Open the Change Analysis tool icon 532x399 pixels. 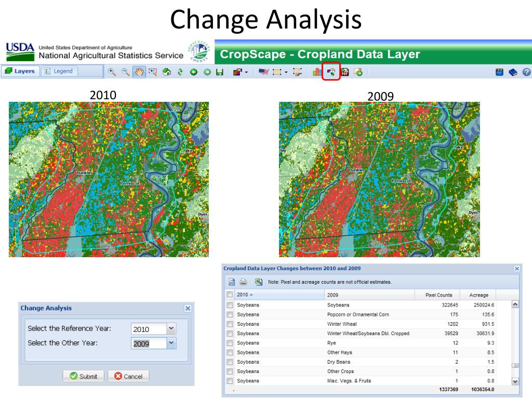(x=331, y=72)
